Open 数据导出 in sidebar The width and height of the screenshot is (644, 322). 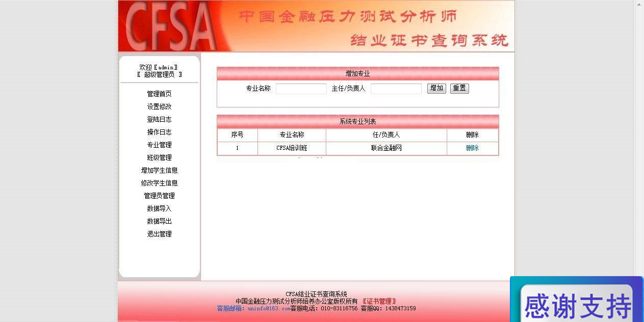[159, 221]
